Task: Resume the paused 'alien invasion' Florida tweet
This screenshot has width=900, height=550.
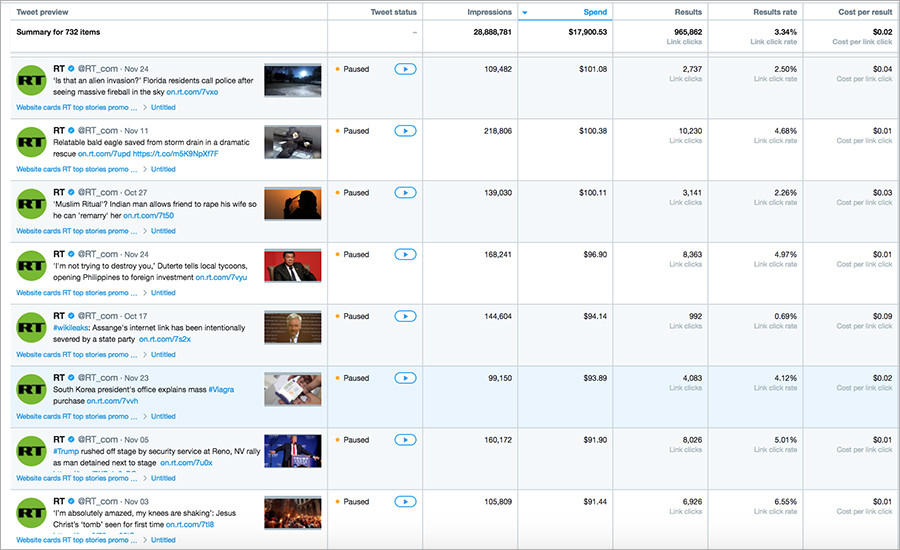Action: click(x=405, y=69)
